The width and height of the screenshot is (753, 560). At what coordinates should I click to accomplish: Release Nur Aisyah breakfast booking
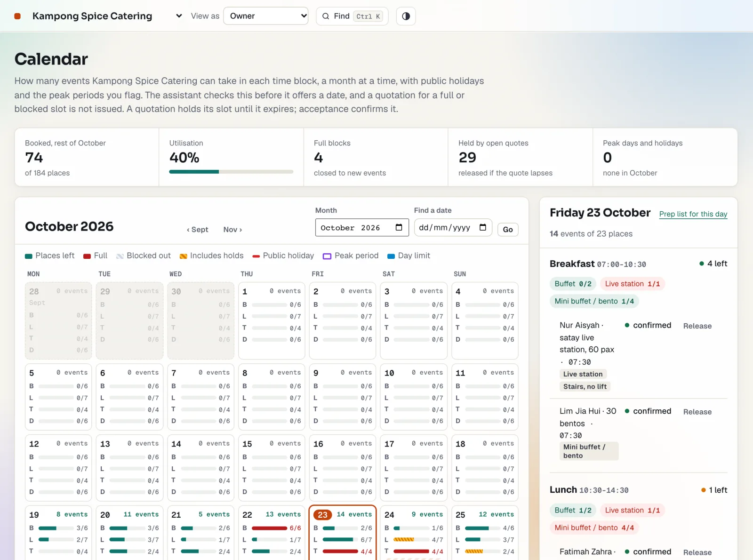point(697,326)
